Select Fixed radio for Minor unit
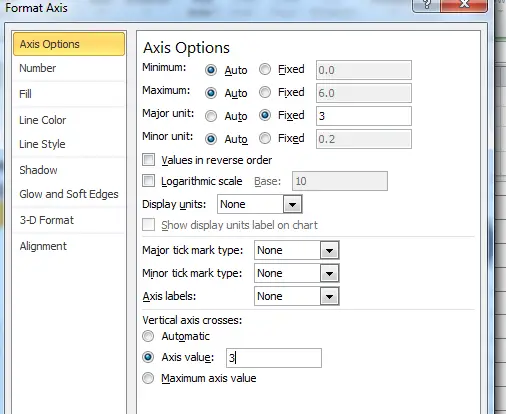 265,138
